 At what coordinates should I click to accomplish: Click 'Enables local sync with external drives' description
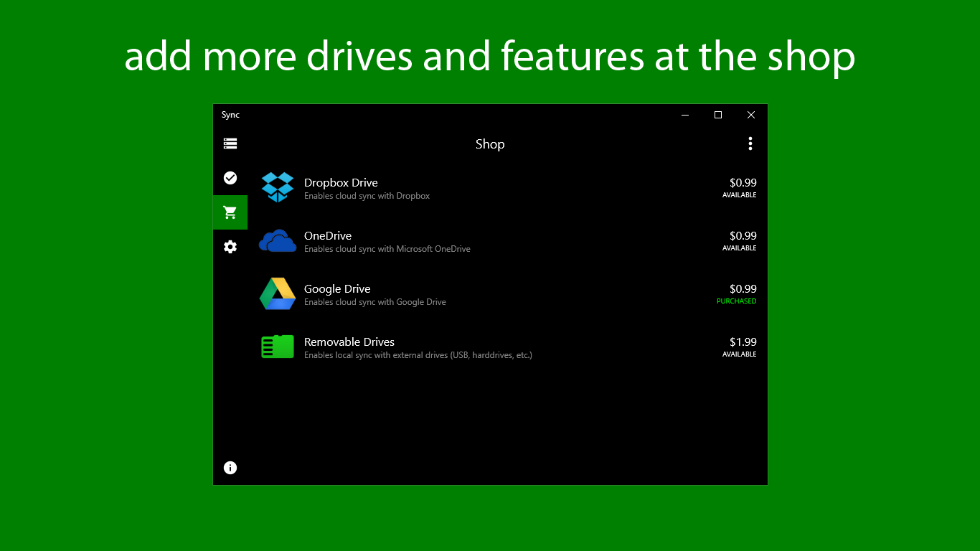(418, 355)
